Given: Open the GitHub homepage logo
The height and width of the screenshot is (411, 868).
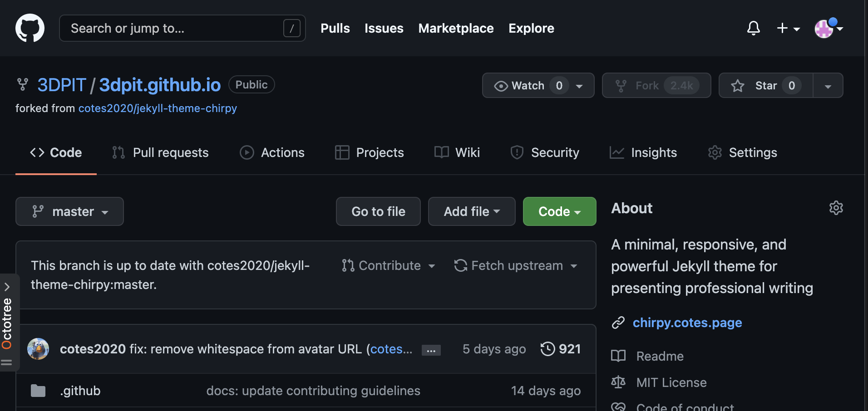Looking at the screenshot, I should [30, 28].
